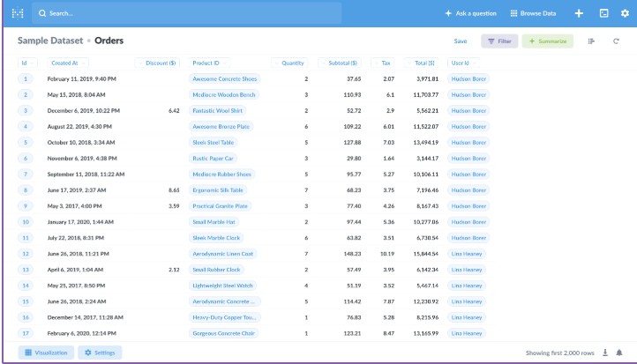Download the full results
The image size is (637, 364).
[605, 353]
